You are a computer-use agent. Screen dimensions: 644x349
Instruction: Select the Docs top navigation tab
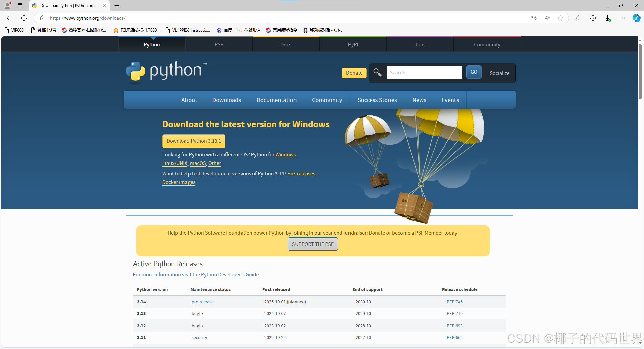coord(286,44)
